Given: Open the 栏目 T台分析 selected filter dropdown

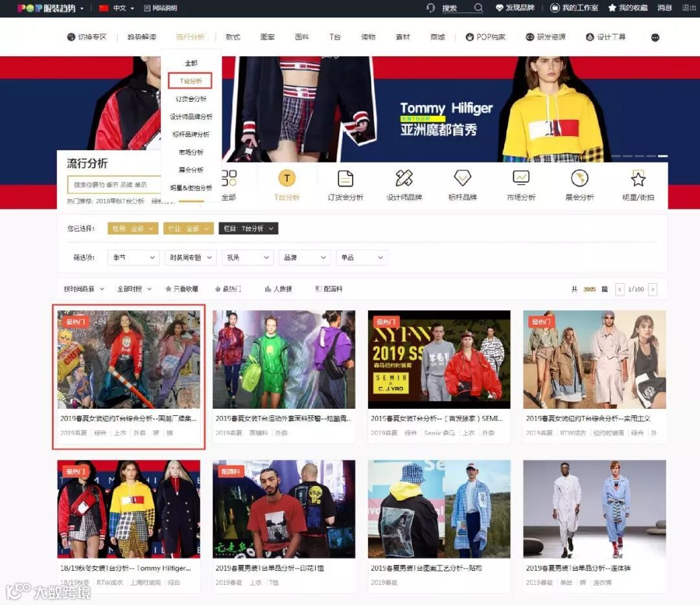Looking at the screenshot, I should click(248, 229).
